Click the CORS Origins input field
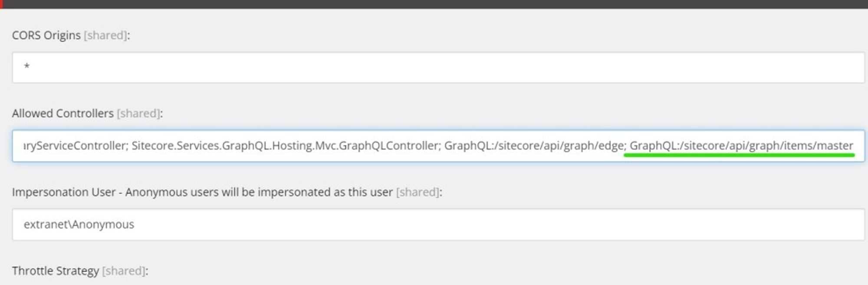Viewport: 868px width, 285px height. pos(434,67)
